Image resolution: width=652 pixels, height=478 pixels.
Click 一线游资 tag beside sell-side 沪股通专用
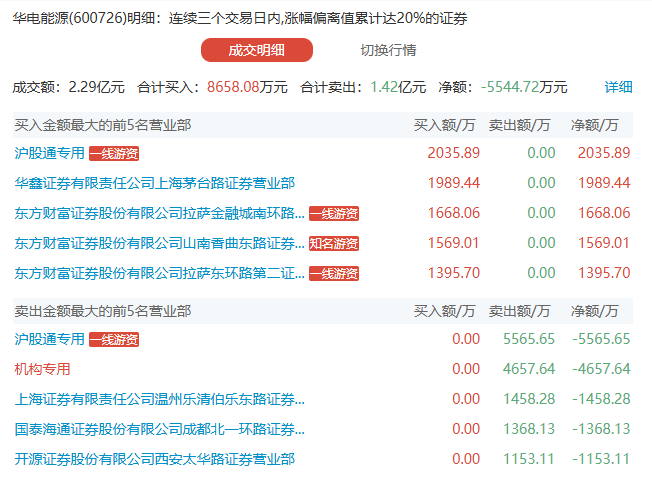[x=114, y=340]
